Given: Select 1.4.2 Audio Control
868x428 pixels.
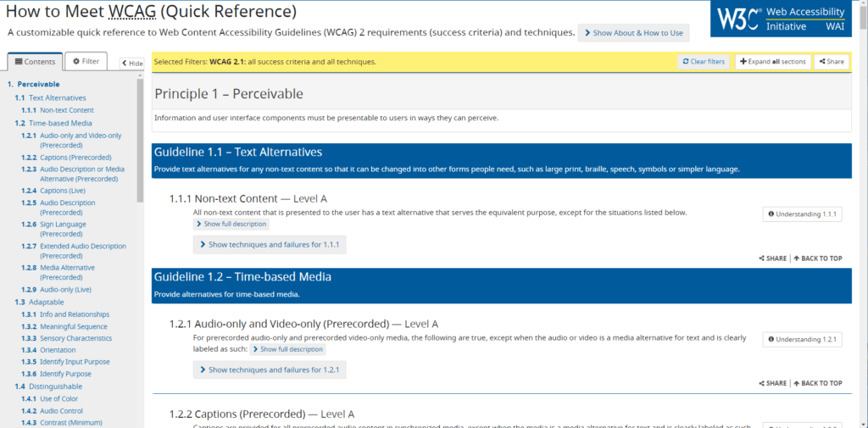Looking at the screenshot, I should pyautogui.click(x=52, y=411).
